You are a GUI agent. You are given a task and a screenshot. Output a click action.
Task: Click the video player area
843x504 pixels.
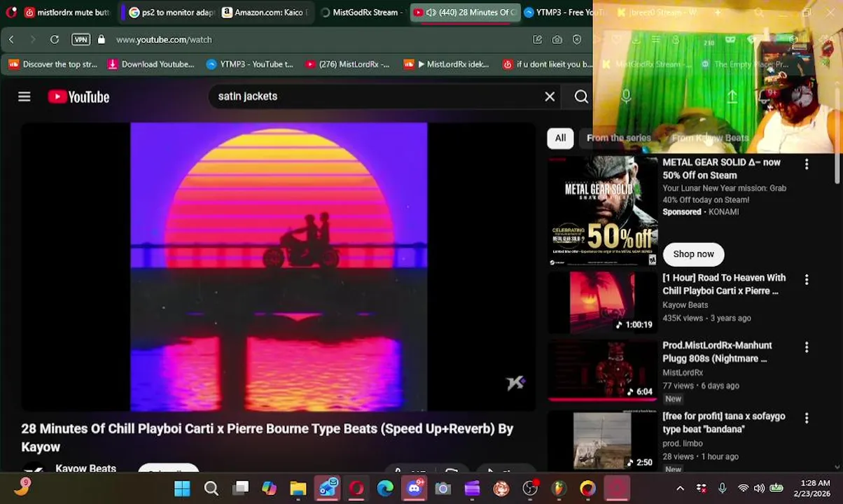279,267
